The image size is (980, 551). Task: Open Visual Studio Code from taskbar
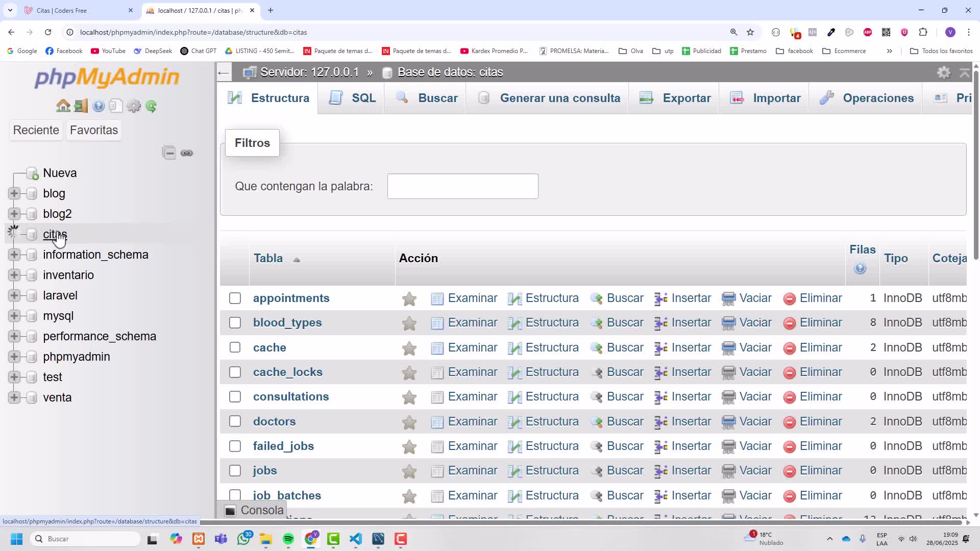point(356,539)
